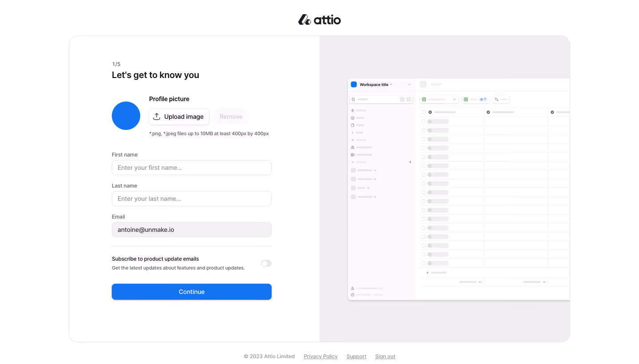Click the blue profile picture avatar
The width and height of the screenshot is (639, 364).
click(x=126, y=116)
